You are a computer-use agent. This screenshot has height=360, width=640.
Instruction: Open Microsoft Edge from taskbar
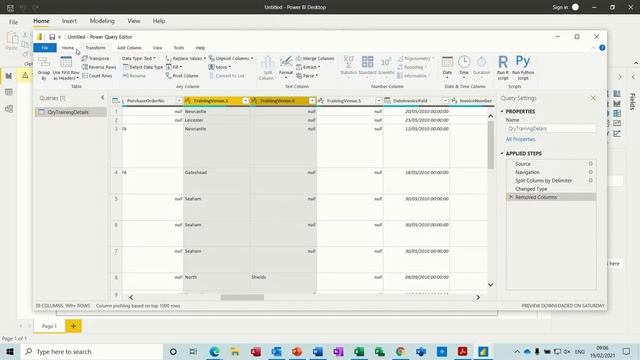(x=214, y=351)
